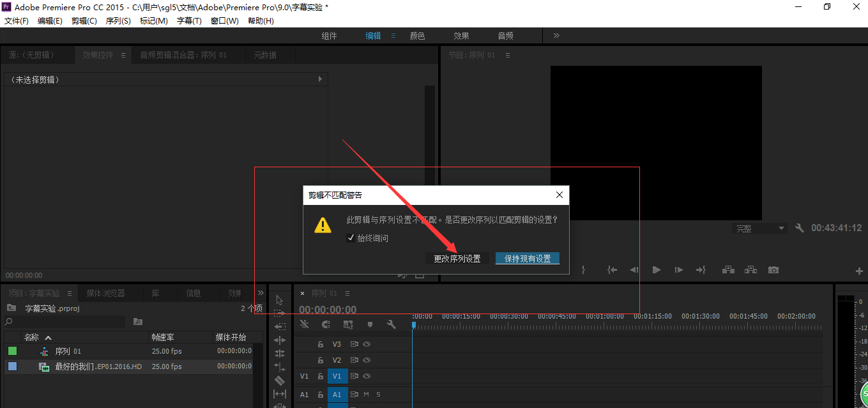868x408 pixels.
Task: Click the 更改序列设置 button
Action: [x=457, y=259]
